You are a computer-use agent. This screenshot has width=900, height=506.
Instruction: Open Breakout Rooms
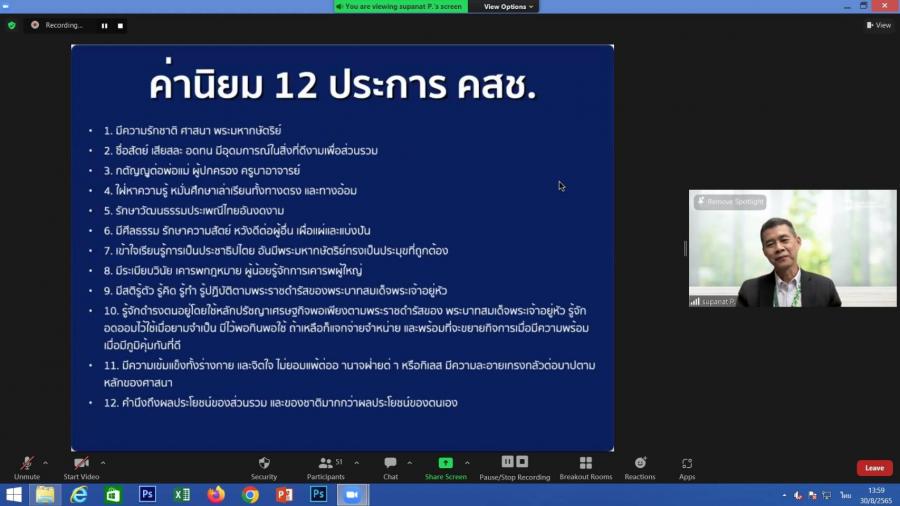[585, 467]
